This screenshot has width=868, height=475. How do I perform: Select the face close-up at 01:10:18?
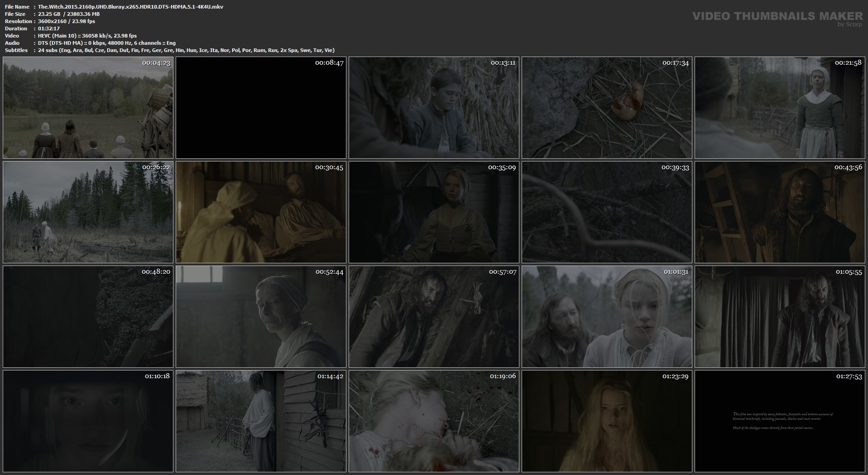[88, 421]
